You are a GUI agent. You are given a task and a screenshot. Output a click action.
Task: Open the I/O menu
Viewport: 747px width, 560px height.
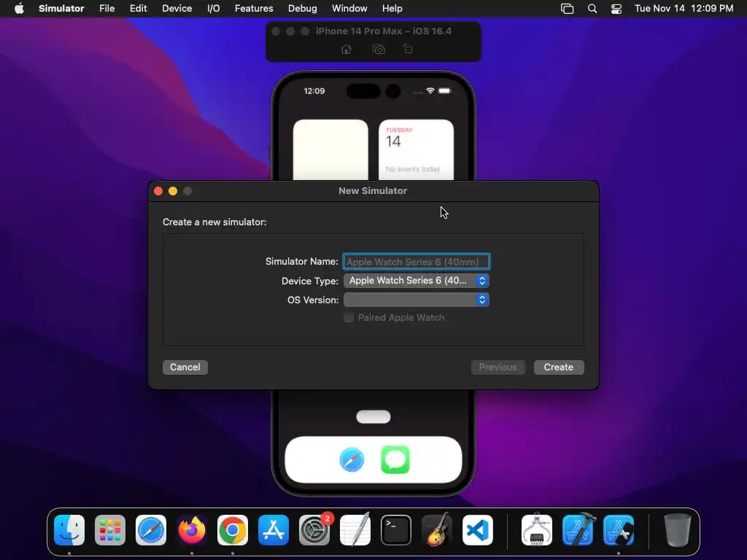click(x=214, y=9)
